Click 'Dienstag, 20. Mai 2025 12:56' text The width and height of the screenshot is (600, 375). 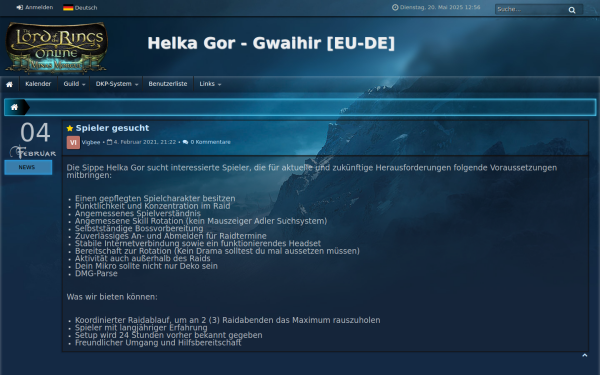coord(440,7)
